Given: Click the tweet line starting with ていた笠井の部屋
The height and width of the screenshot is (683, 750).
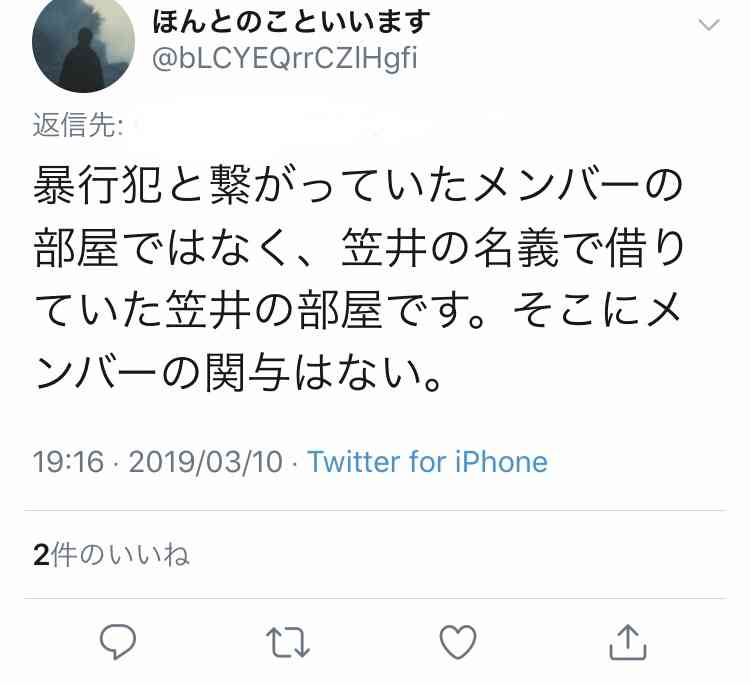Looking at the screenshot, I should pos(357,310).
